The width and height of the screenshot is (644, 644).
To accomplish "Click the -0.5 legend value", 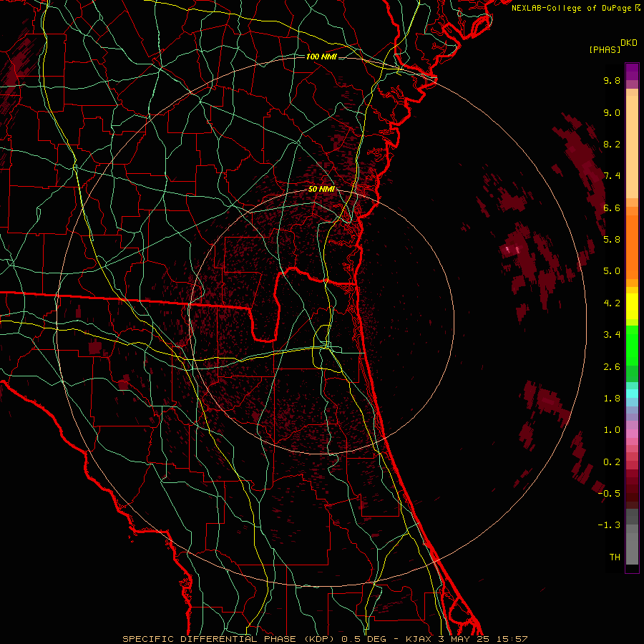I will 609,494.
